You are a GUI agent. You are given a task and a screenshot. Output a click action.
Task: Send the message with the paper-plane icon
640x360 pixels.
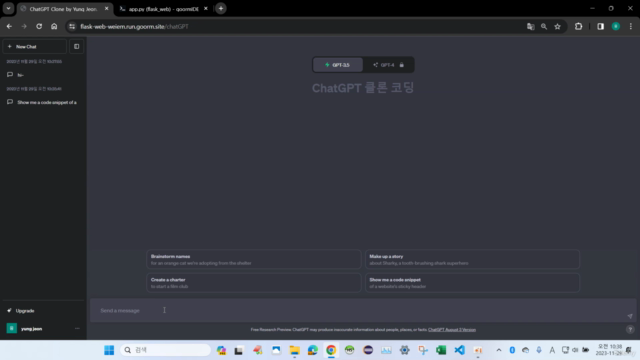630,316
